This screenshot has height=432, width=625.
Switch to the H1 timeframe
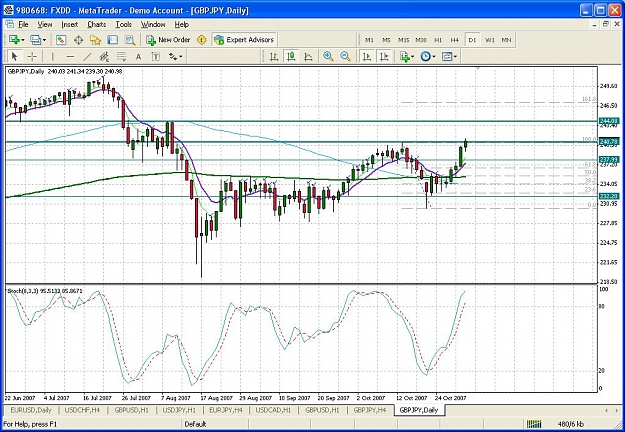pos(438,40)
